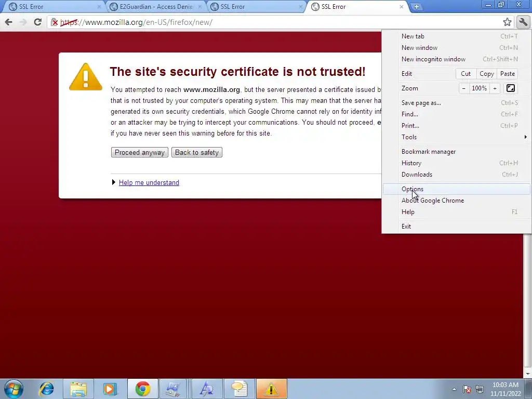Viewport: 532px width, 399px height.
Task: Select Print... menu item
Action: point(456,126)
